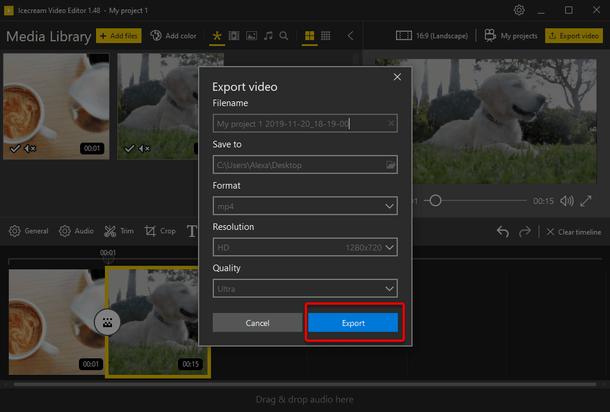Screen dimensions: 610x412
Task: Click checkmark on dog library clip
Action: coord(129,148)
